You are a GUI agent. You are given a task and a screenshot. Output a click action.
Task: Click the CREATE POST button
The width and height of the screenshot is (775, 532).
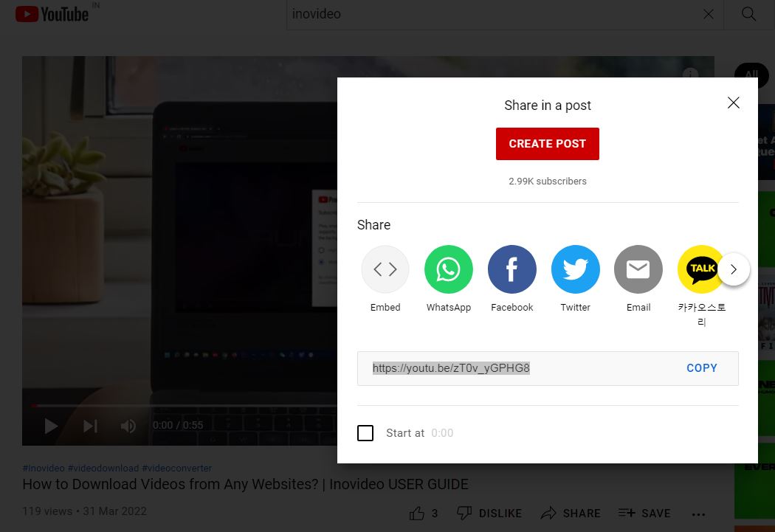point(548,144)
